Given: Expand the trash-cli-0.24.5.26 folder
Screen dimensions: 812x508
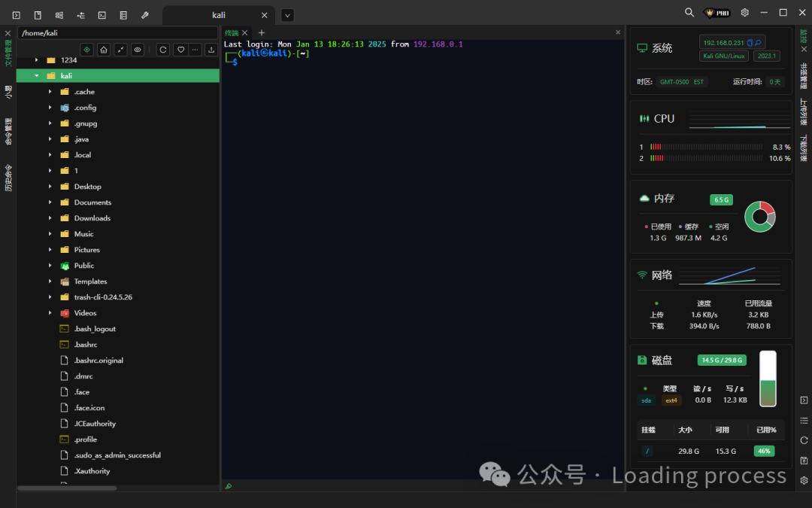Looking at the screenshot, I should pos(50,297).
